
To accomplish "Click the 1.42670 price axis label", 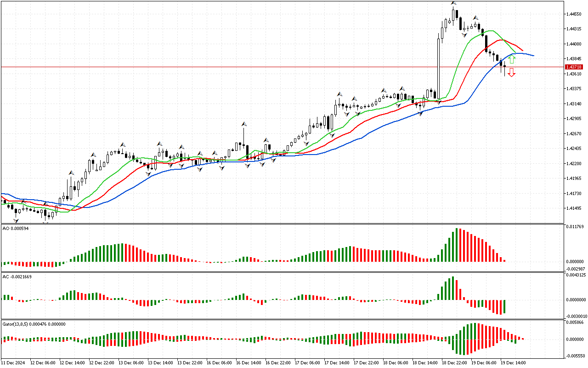I will click(575, 134).
